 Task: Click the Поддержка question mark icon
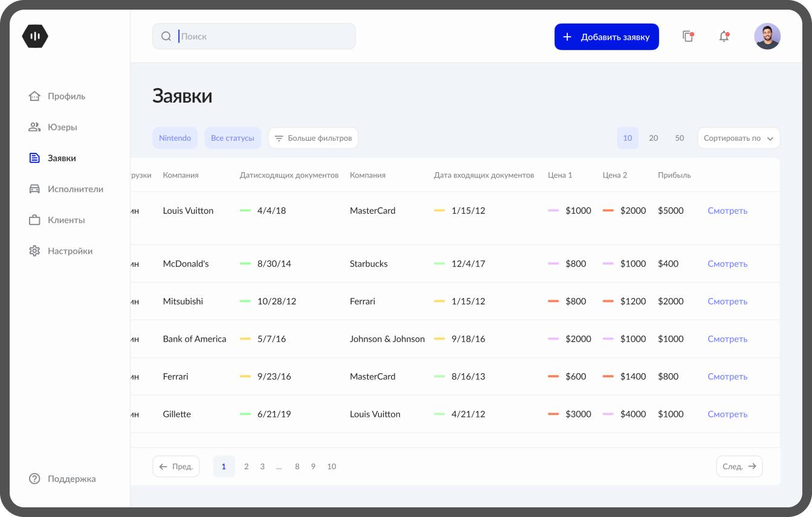tap(34, 478)
